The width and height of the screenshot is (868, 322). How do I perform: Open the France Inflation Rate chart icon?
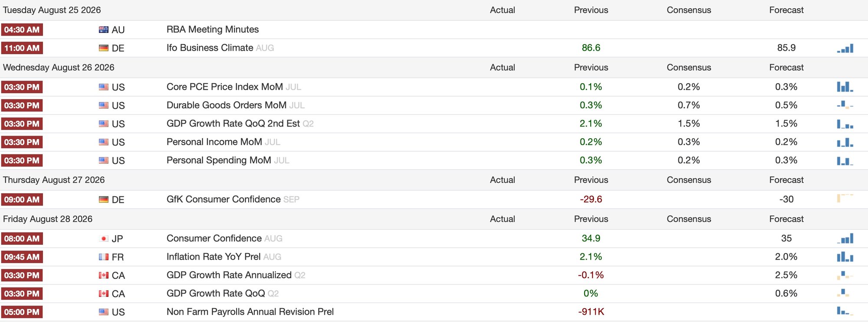click(845, 257)
